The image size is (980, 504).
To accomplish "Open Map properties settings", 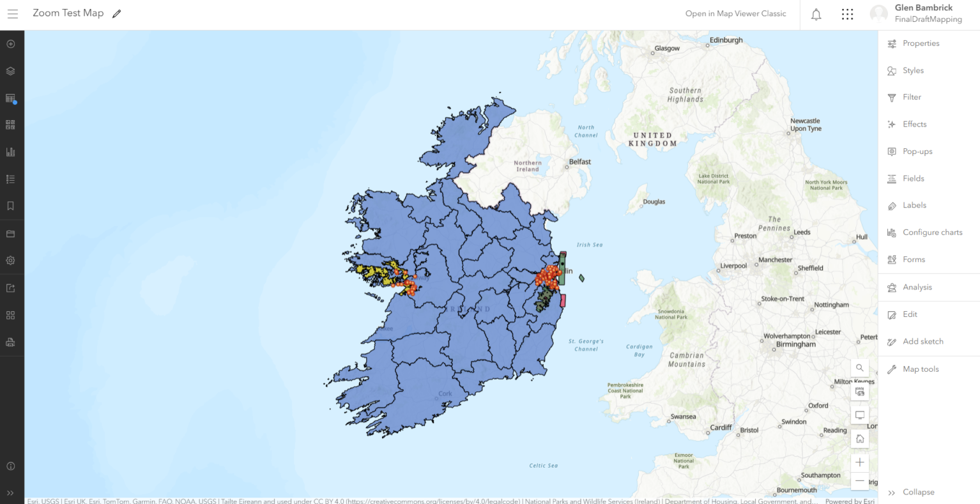I will click(11, 260).
